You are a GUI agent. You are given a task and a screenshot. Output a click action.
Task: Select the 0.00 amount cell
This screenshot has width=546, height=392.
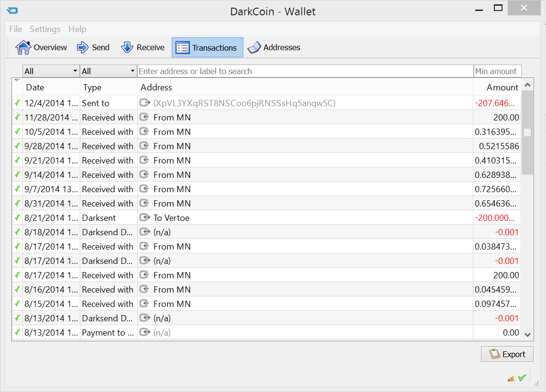(x=497, y=332)
